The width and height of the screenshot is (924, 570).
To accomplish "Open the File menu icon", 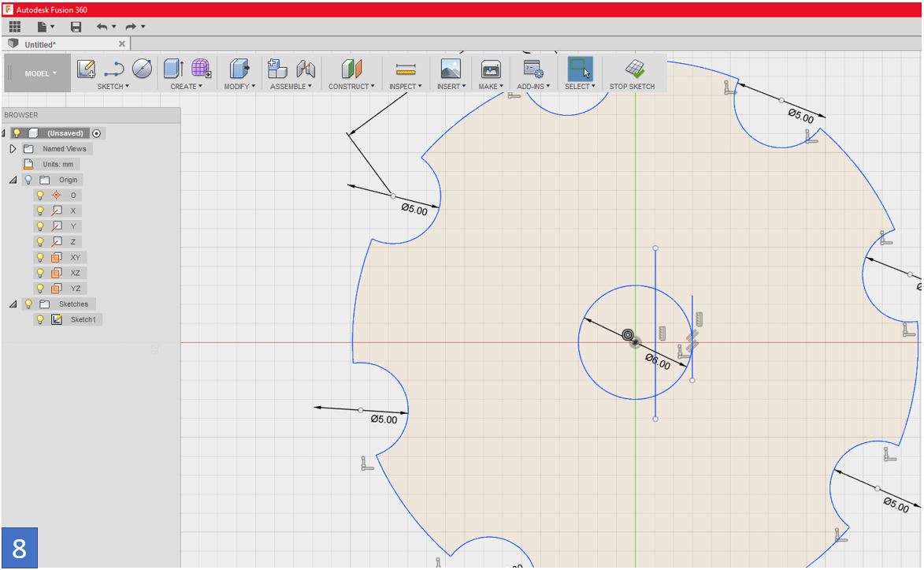I will 42,27.
